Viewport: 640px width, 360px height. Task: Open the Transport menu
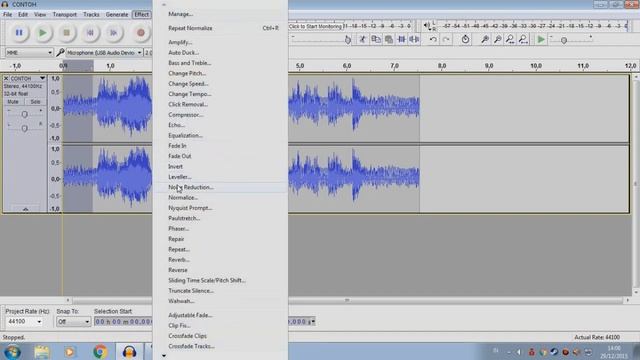[64, 14]
